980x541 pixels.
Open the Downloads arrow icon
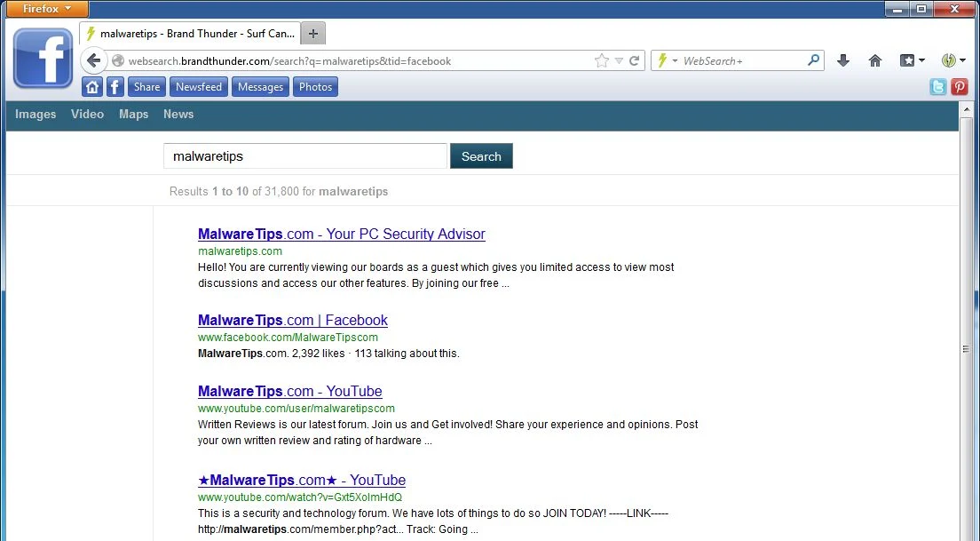pyautogui.click(x=842, y=60)
